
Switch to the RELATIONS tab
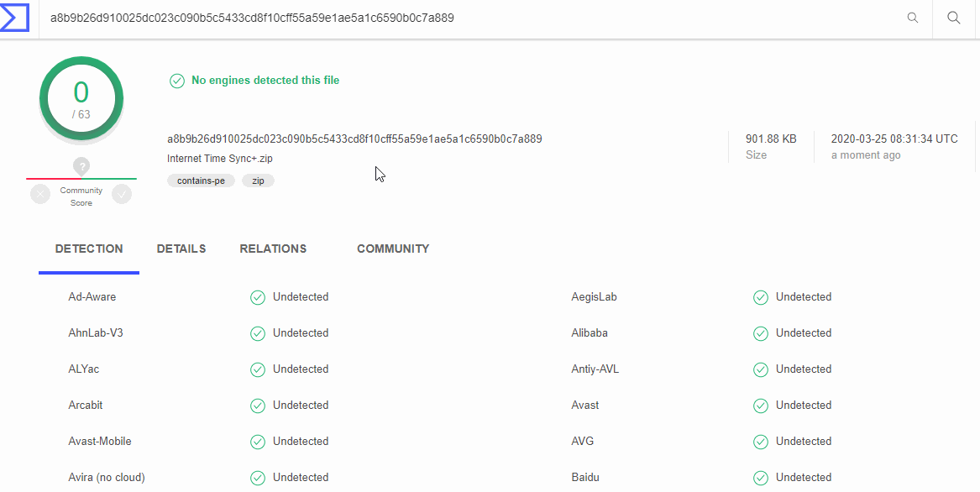coord(273,249)
